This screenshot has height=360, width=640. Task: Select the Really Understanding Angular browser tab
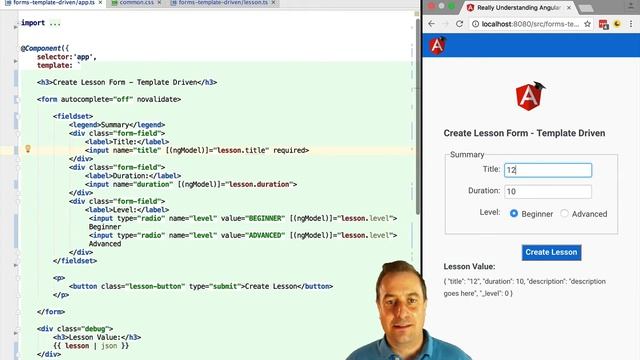pyautogui.click(x=519, y=7)
